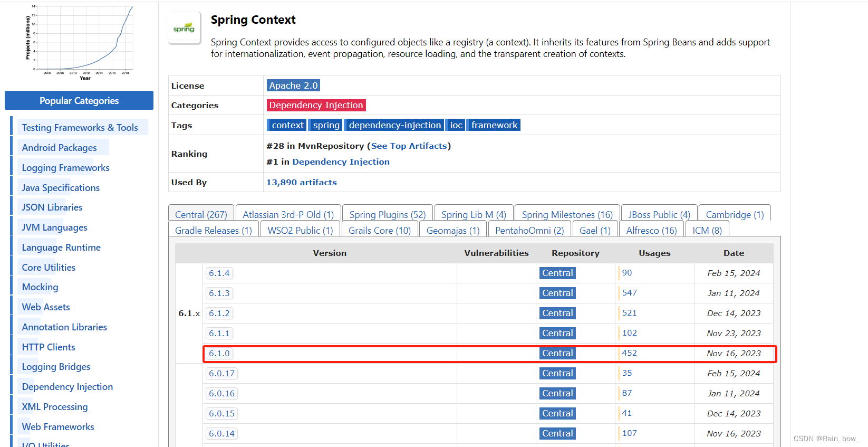
Task: Click the dependency-injection tag
Action: (x=394, y=125)
